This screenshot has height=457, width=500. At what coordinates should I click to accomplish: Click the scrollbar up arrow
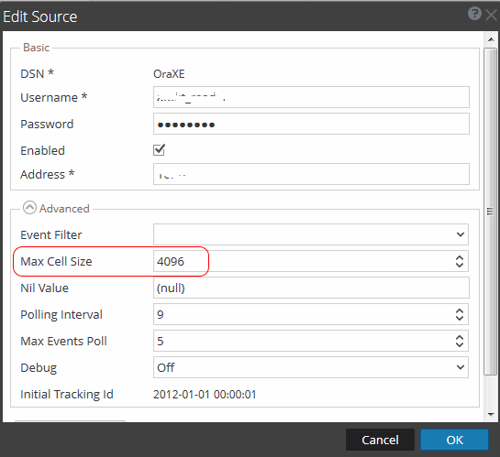pos(491,39)
